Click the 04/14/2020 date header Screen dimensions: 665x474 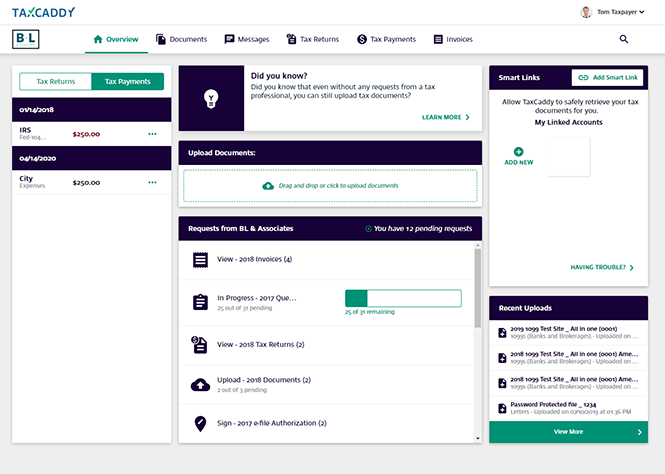coord(92,158)
